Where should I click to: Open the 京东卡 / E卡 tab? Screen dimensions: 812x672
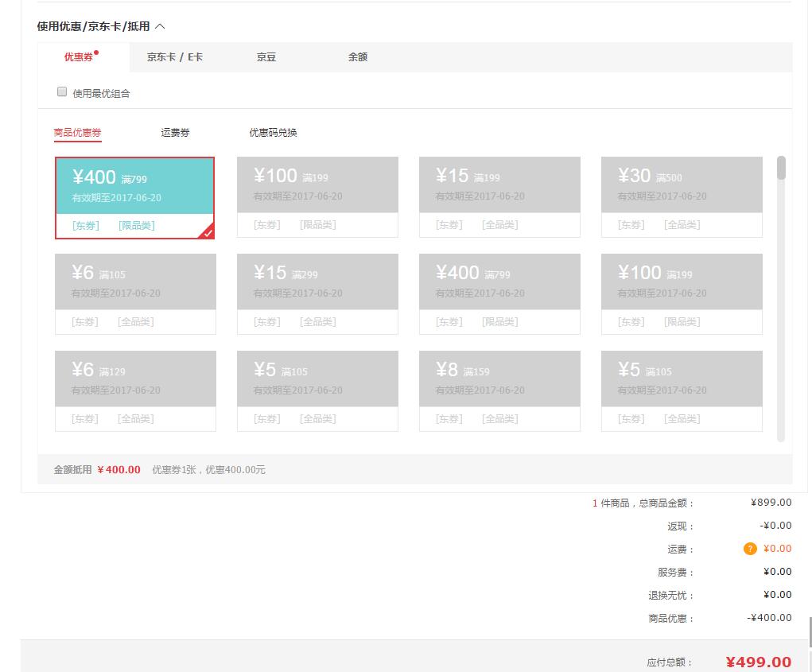[174, 57]
